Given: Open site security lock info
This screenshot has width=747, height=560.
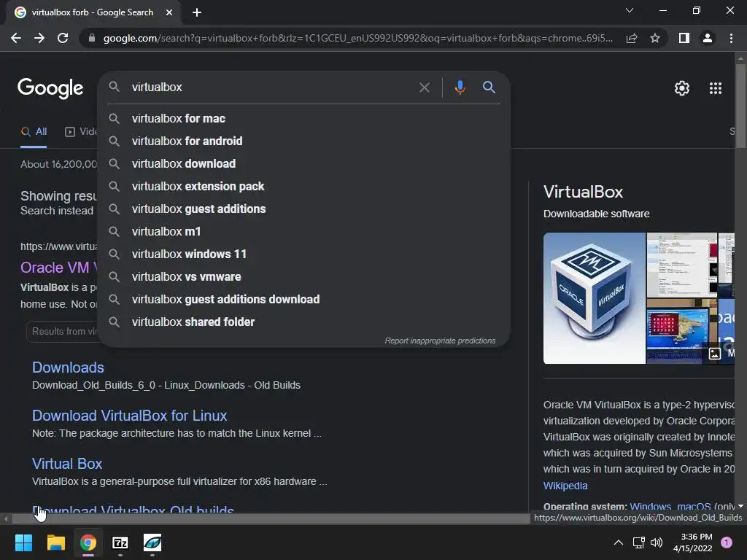Looking at the screenshot, I should (x=91, y=38).
